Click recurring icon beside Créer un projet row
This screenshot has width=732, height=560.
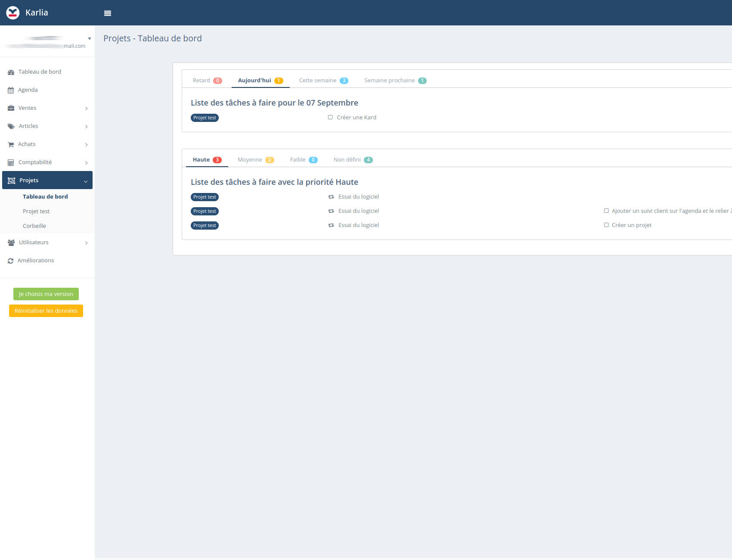click(x=331, y=225)
